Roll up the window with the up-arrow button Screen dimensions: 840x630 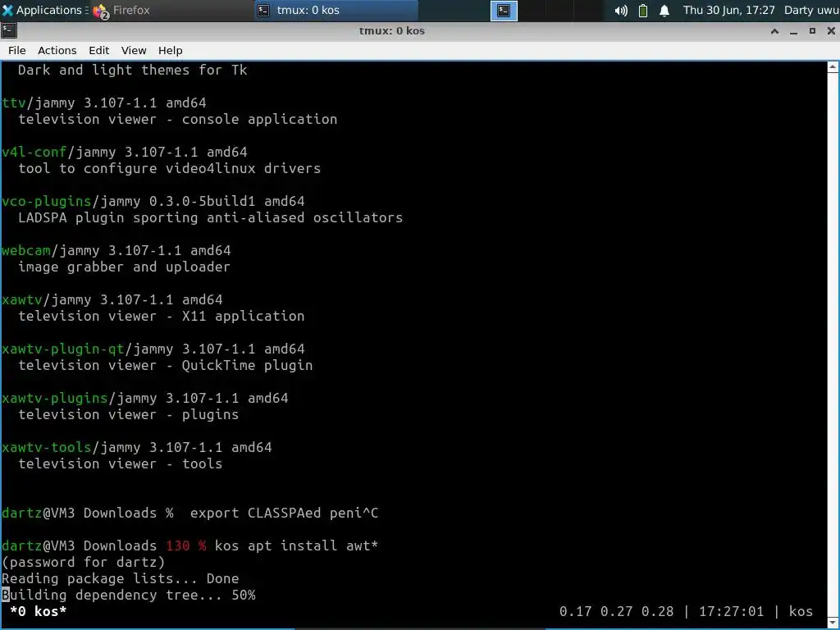tap(774, 31)
